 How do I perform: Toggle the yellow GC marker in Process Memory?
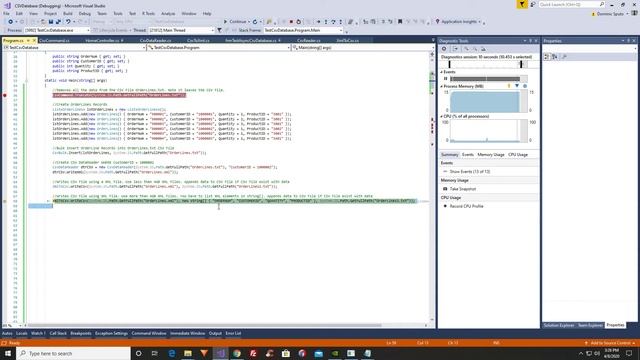click(x=509, y=86)
